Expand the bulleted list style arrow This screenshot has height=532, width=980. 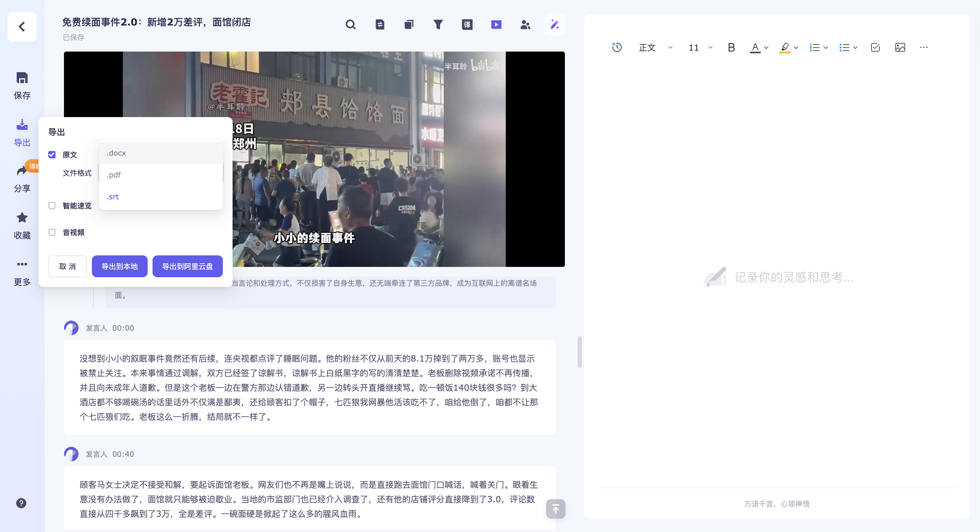click(855, 48)
